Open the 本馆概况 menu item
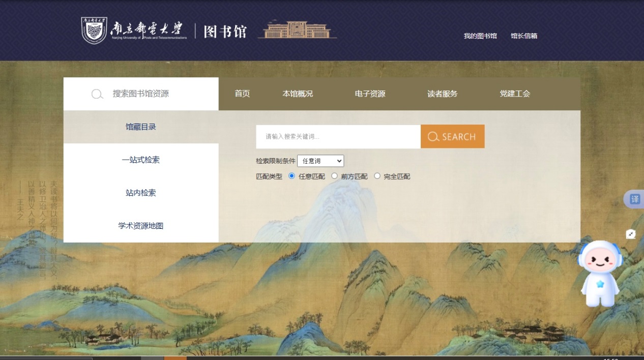 298,94
